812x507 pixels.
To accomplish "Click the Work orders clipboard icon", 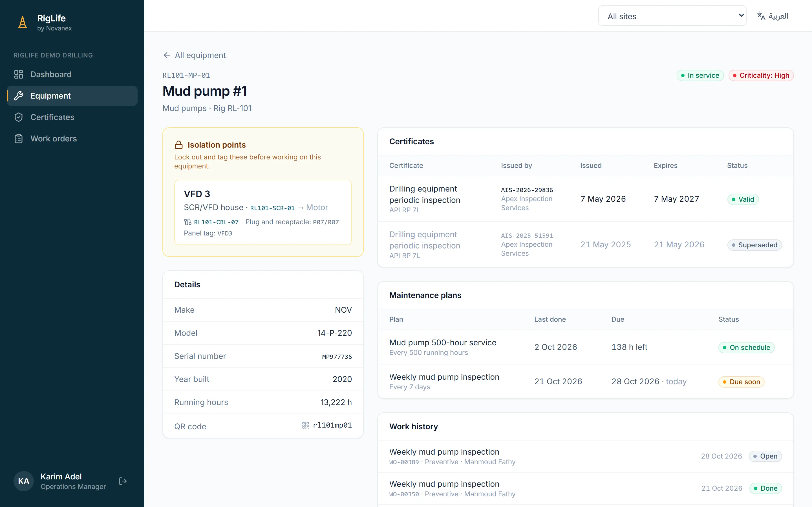I will [18, 139].
